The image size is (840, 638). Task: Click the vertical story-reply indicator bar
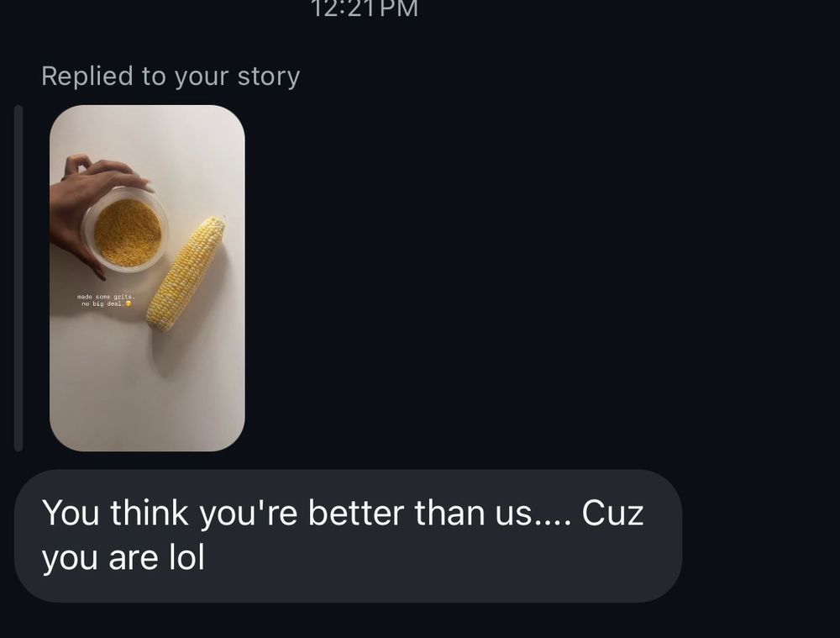(20, 277)
